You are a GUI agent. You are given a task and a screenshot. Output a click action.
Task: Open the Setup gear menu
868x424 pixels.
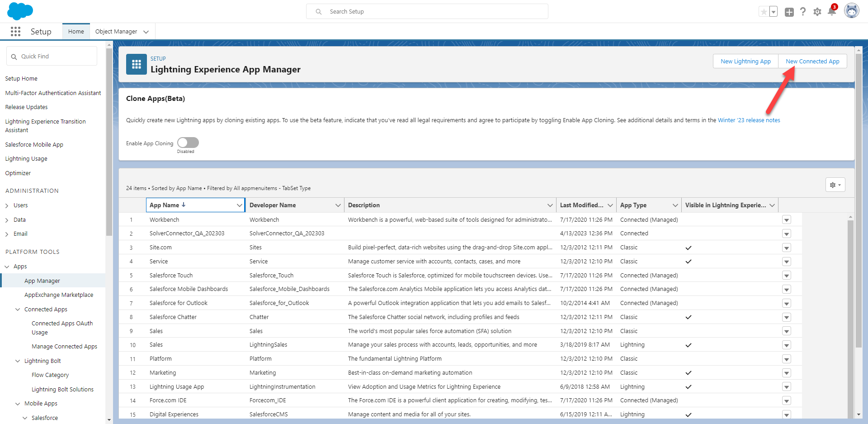tap(817, 12)
